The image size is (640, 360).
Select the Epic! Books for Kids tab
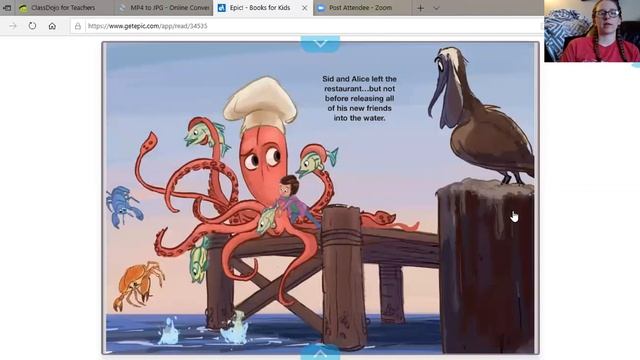(x=260, y=8)
